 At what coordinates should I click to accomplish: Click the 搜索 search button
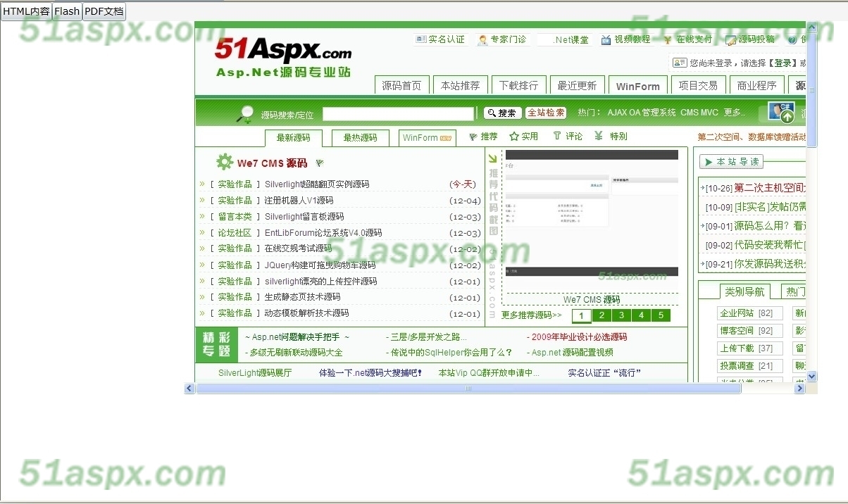click(502, 113)
